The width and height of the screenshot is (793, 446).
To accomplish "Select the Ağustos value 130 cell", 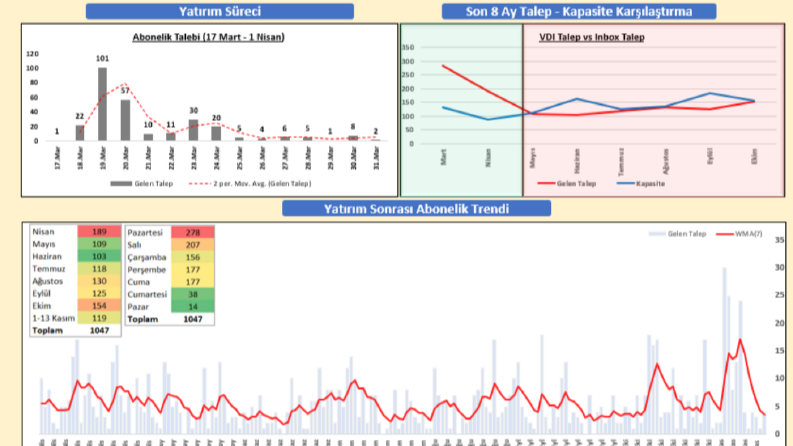I will (99, 281).
